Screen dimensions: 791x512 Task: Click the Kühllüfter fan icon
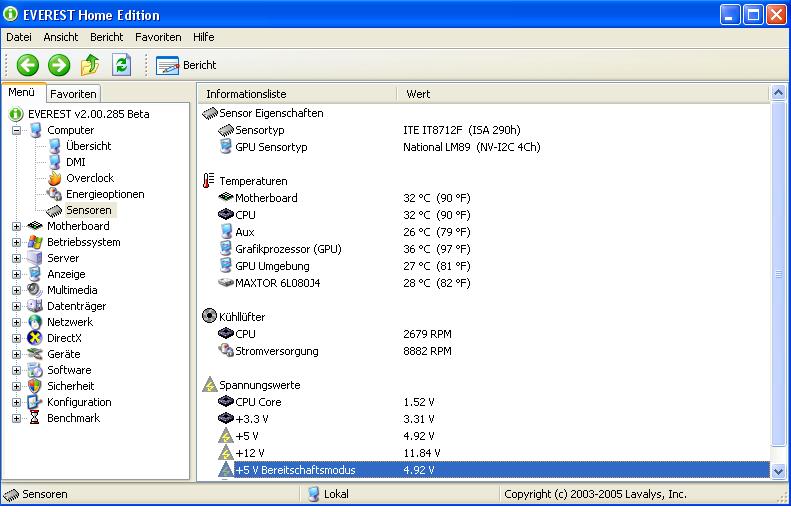pyautogui.click(x=209, y=316)
